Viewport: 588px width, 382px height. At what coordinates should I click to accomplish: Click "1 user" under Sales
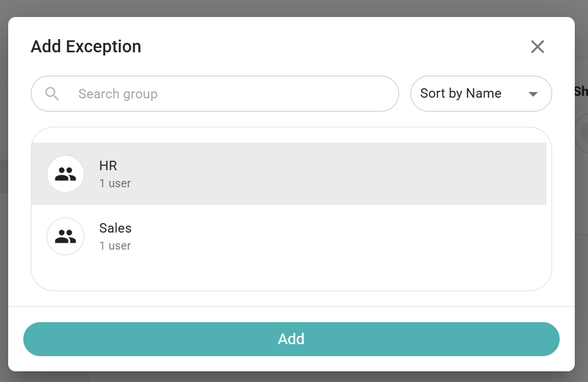pyautogui.click(x=115, y=246)
